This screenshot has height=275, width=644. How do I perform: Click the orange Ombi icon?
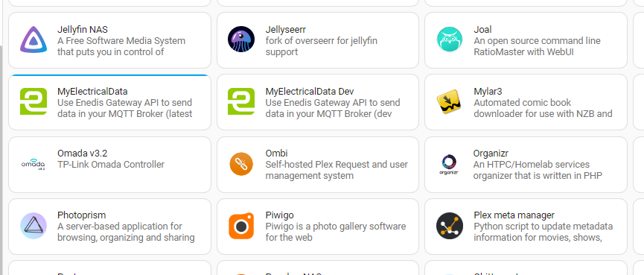pyautogui.click(x=241, y=164)
